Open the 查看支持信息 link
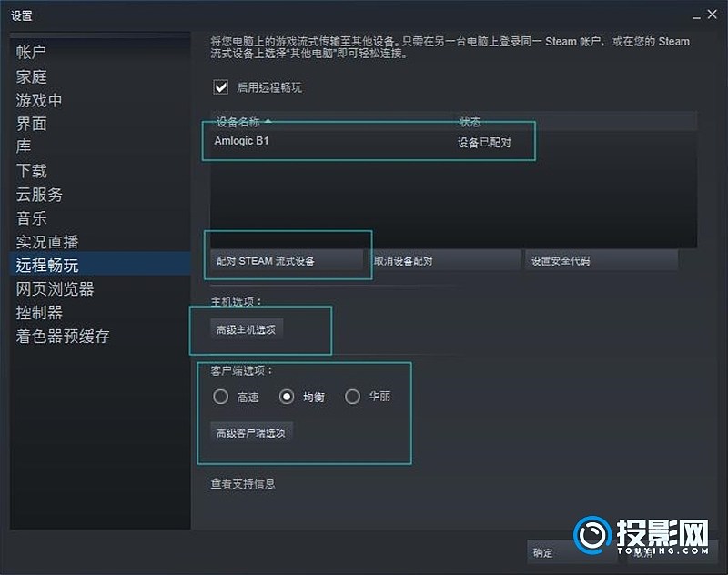 pos(243,484)
